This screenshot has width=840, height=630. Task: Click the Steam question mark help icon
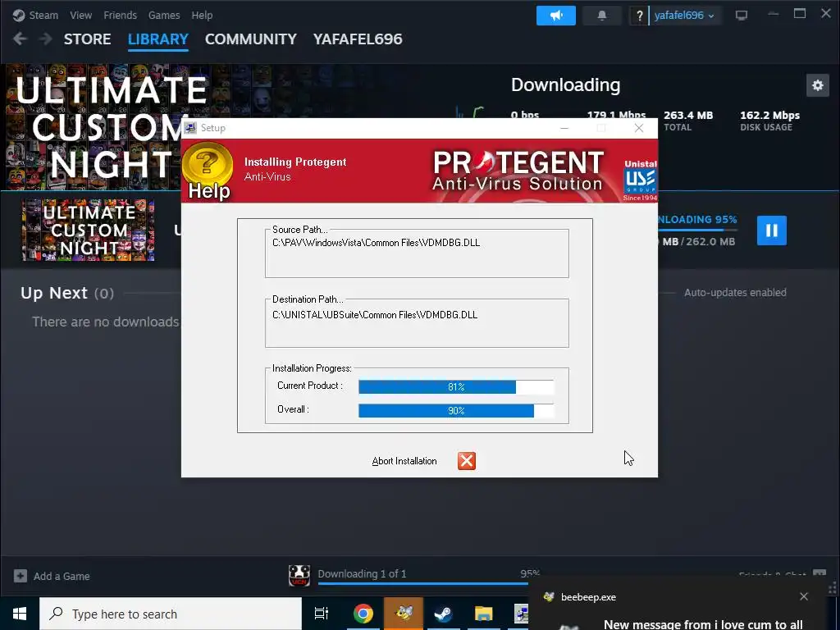coord(639,16)
